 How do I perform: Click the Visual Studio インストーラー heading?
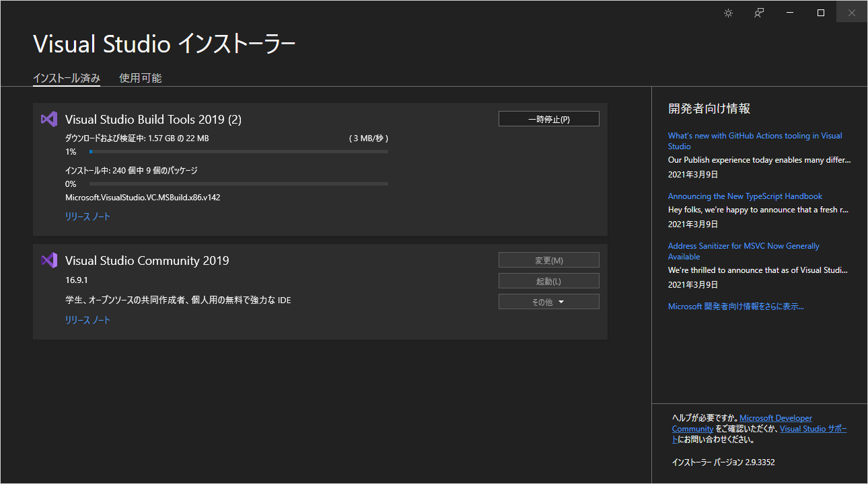tap(164, 44)
